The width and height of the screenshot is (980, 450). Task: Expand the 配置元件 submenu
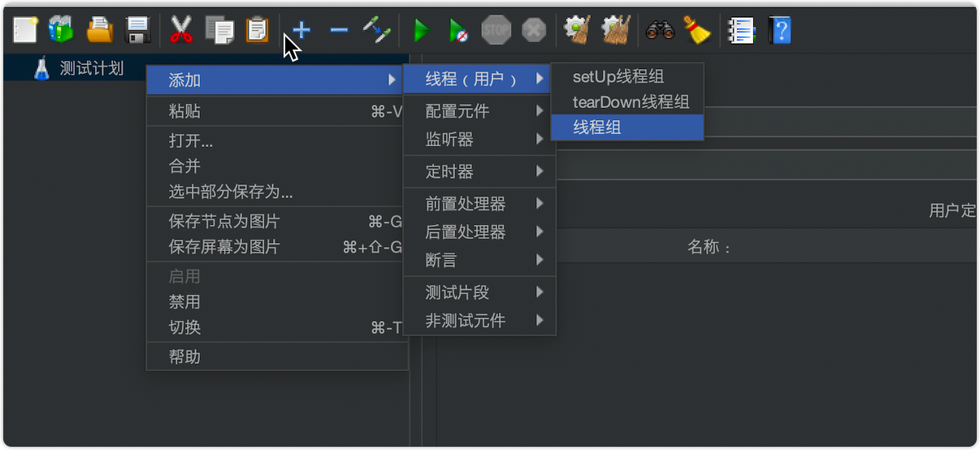479,110
